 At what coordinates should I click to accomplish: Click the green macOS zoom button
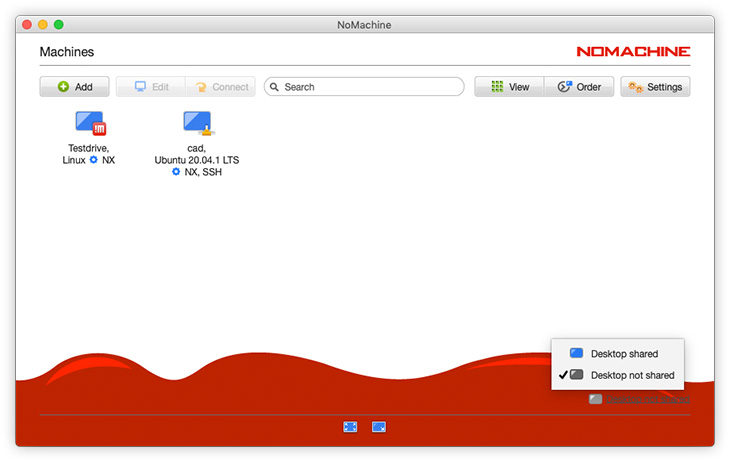(59, 24)
